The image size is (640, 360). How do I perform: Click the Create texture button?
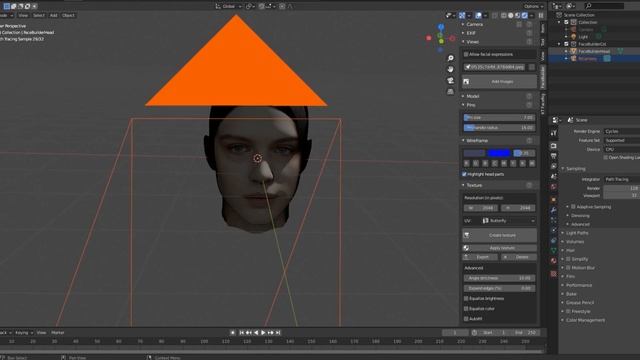coord(499,235)
